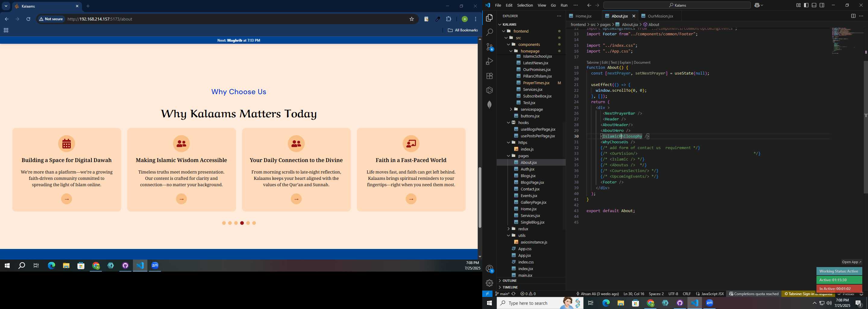Toggle the Panel layout button in the title bar
Image resolution: width=868 pixels, height=309 pixels.
point(814,5)
